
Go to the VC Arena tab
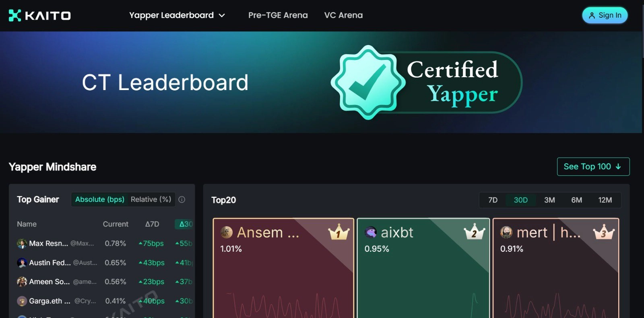[x=343, y=15]
